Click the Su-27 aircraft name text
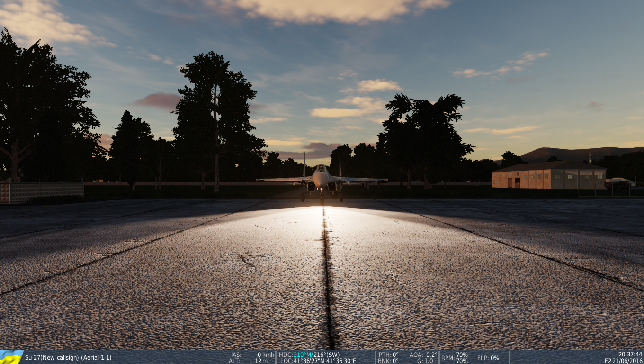This screenshot has width=644, height=364. (x=32, y=358)
